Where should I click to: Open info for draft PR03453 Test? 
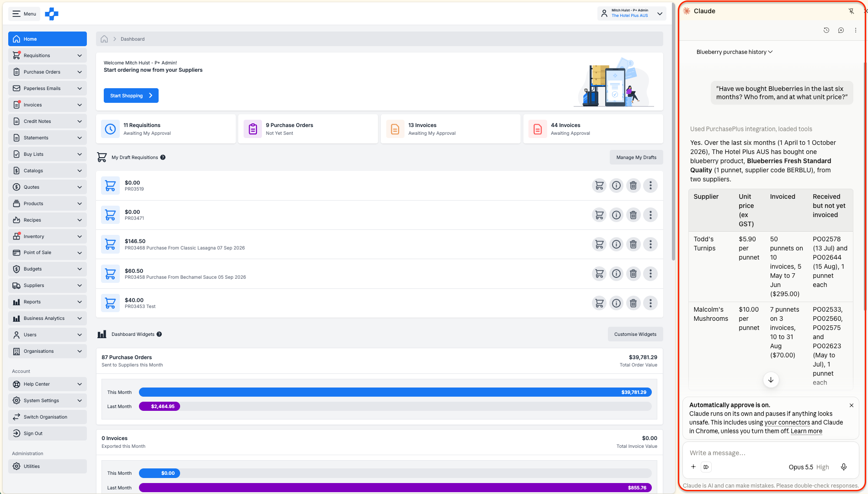pos(616,303)
